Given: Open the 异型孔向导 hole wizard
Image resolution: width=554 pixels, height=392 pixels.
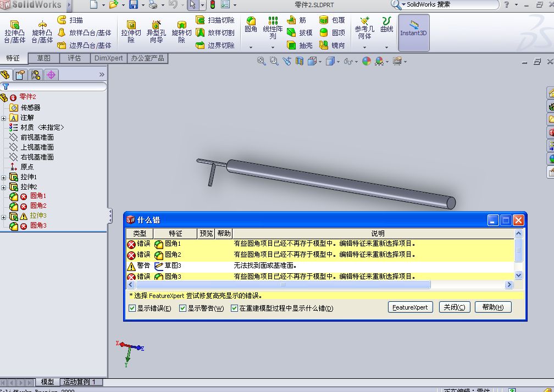Looking at the screenshot, I should tap(156, 32).
